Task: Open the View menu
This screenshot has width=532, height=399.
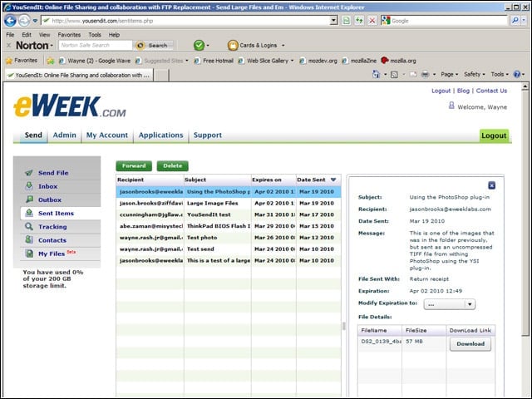Action: click(44, 35)
